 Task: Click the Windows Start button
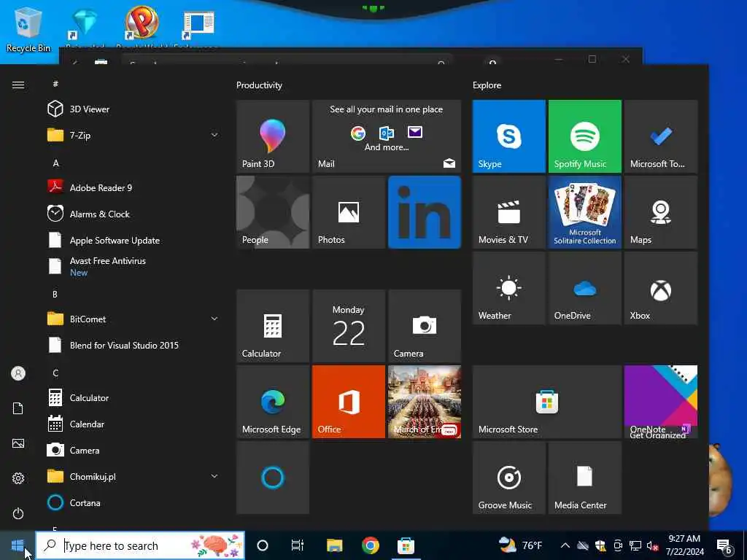click(18, 545)
